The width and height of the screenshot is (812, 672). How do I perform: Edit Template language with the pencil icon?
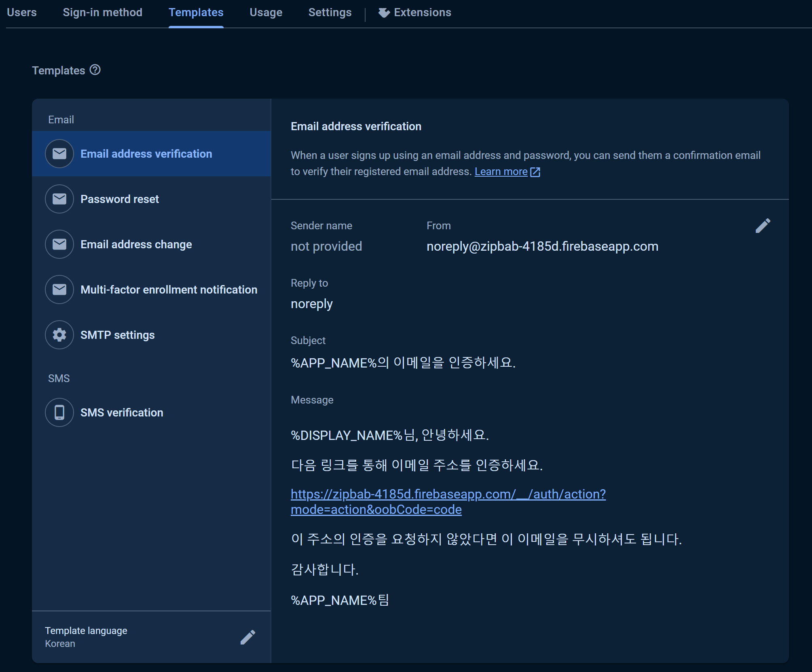click(x=247, y=637)
